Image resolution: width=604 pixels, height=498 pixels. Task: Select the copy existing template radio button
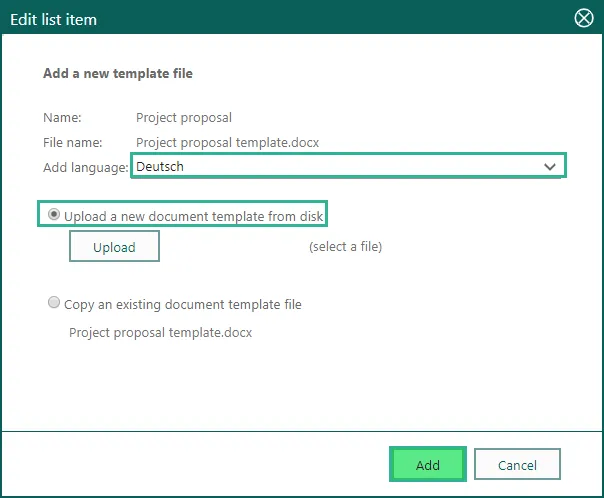[53, 303]
